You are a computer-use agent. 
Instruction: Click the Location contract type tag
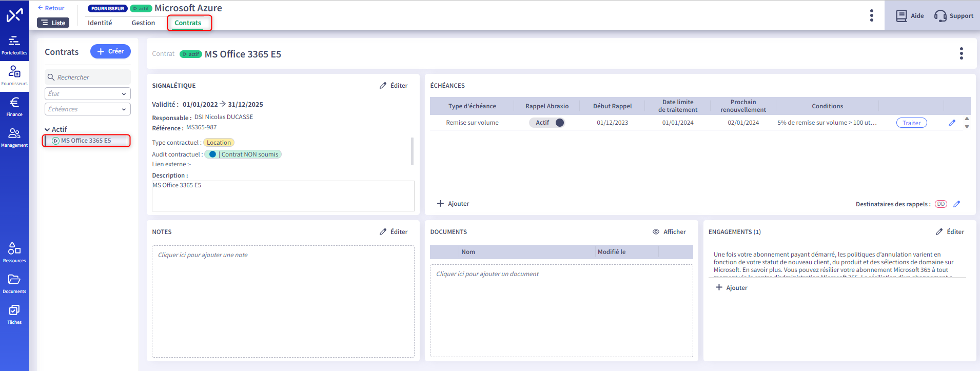click(219, 143)
